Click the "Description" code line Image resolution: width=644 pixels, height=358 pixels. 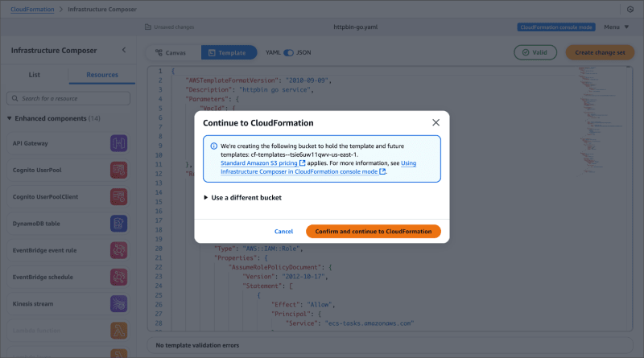point(250,89)
